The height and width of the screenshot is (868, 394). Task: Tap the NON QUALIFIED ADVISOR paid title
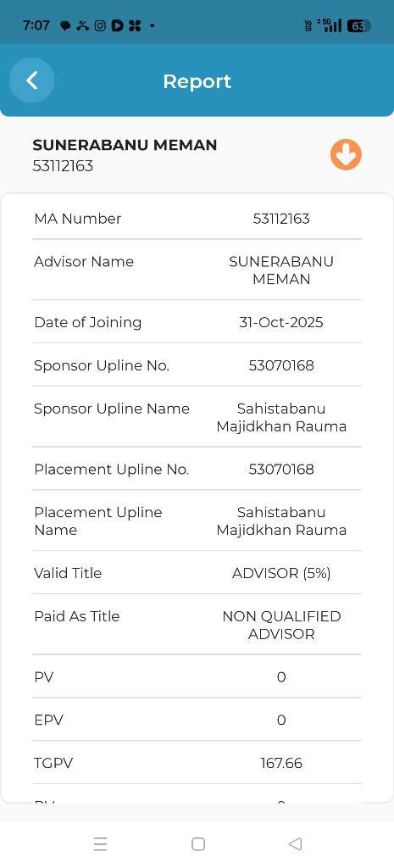point(281,625)
